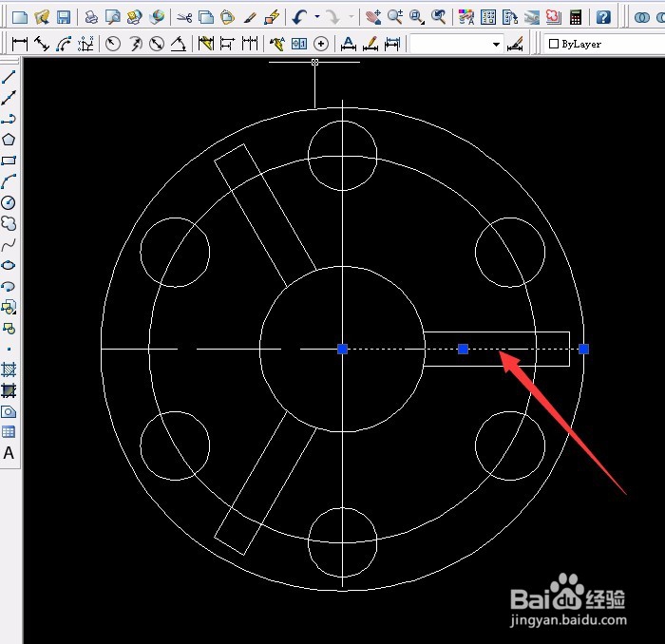
Task: Select the Construction Line tool
Action: click(9, 98)
